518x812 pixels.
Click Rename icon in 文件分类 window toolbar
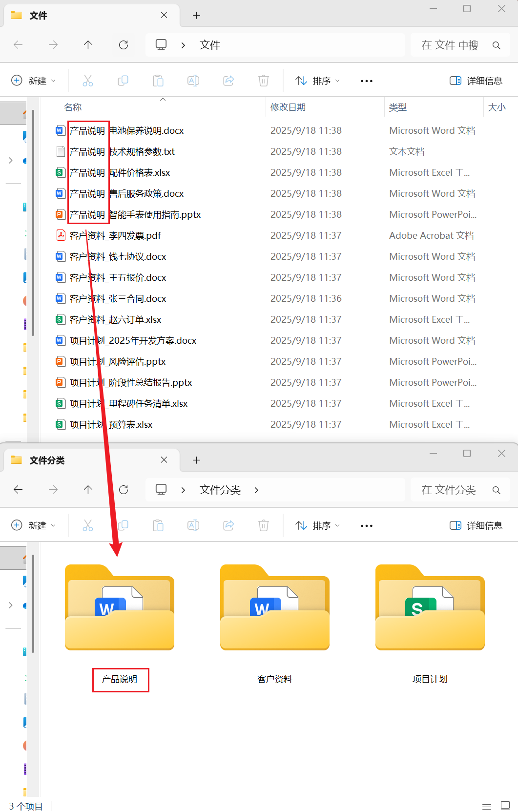tap(193, 525)
